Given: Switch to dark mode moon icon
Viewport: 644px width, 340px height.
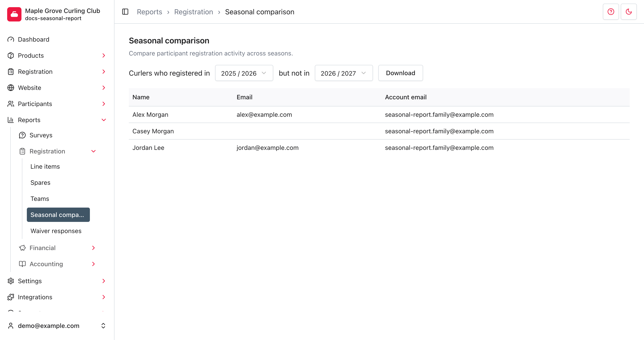Looking at the screenshot, I should click(x=629, y=12).
